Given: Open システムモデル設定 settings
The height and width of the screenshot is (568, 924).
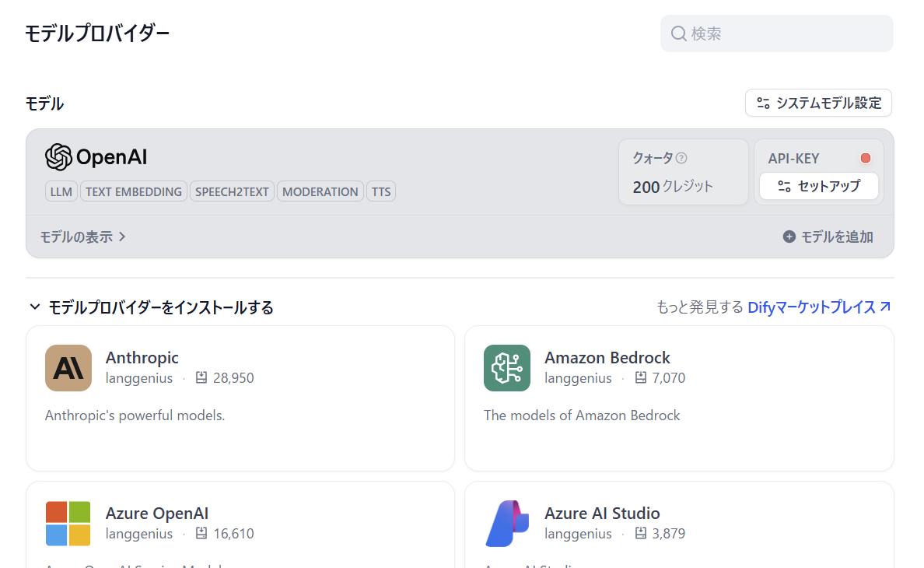Looking at the screenshot, I should coord(818,103).
